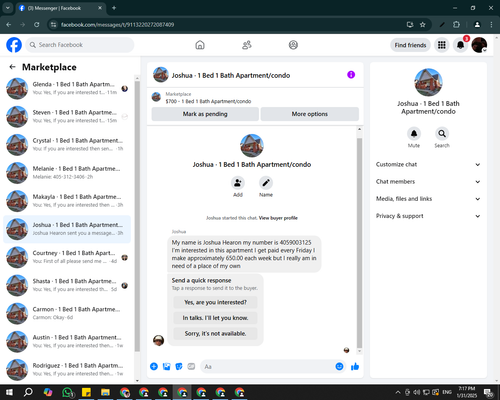
Task: Bookmark this page star icon
Action: coord(422,25)
